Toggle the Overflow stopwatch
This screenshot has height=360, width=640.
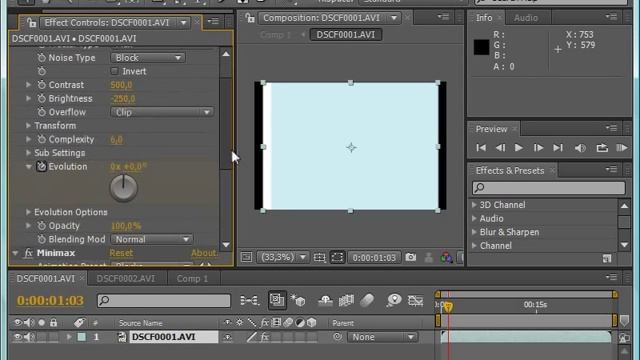click(41, 112)
